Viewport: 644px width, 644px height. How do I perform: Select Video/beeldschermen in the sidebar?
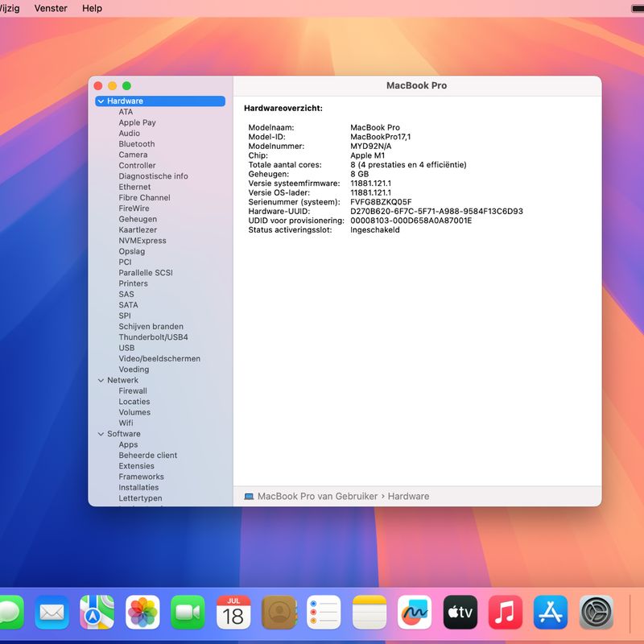(x=159, y=358)
